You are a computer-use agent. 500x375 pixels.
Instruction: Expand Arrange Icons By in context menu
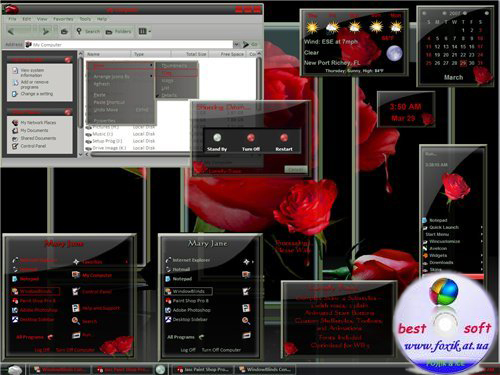[x=121, y=76]
